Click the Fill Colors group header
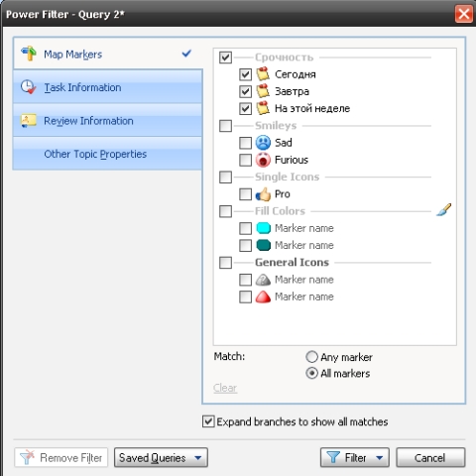This screenshot has width=476, height=476. [x=280, y=211]
